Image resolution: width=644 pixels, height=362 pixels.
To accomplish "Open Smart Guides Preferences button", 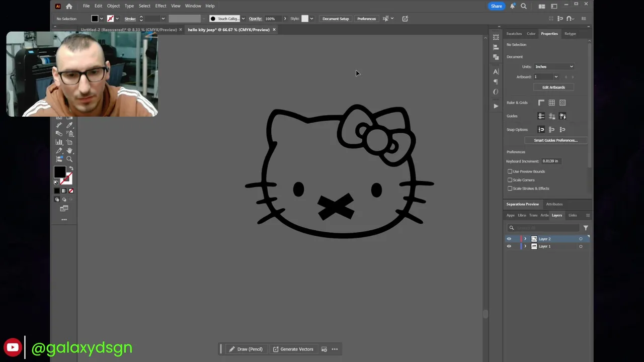I will pyautogui.click(x=555, y=140).
